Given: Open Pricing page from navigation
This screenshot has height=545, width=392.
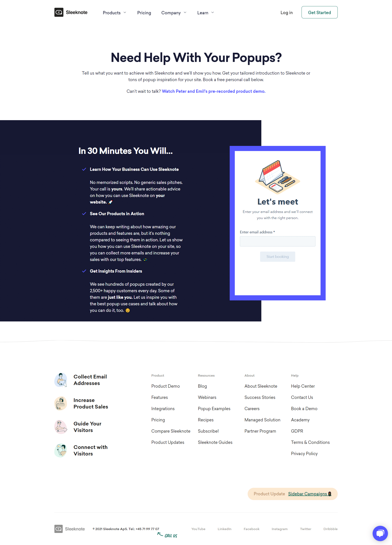Looking at the screenshot, I should point(144,12).
